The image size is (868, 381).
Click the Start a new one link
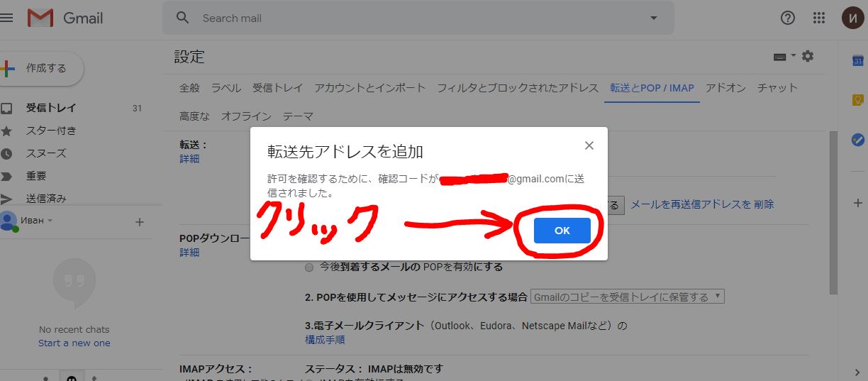click(74, 343)
